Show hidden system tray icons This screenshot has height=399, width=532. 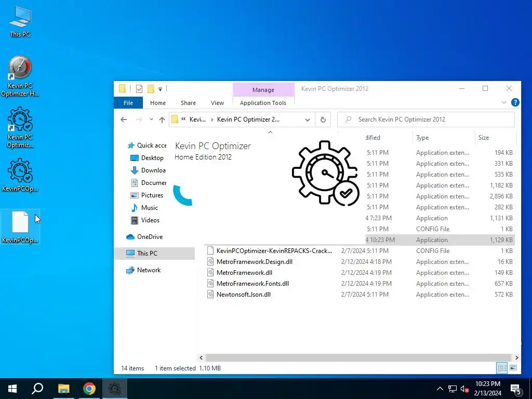(440, 389)
